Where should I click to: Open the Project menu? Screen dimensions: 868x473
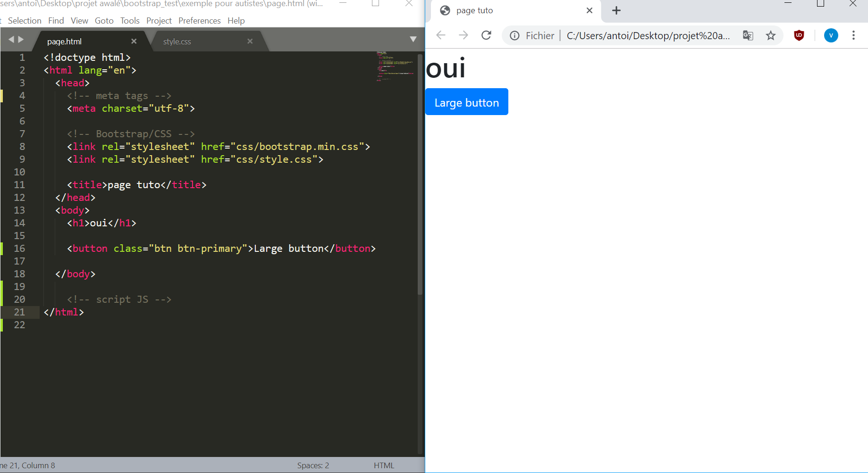[159, 21]
